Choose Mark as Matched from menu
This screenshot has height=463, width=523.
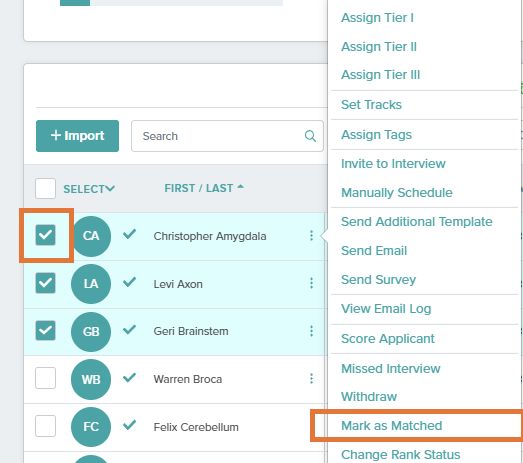coord(392,426)
